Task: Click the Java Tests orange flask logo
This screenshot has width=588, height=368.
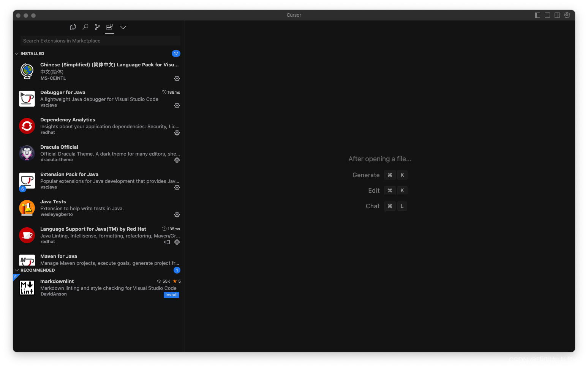Action: coord(27,208)
